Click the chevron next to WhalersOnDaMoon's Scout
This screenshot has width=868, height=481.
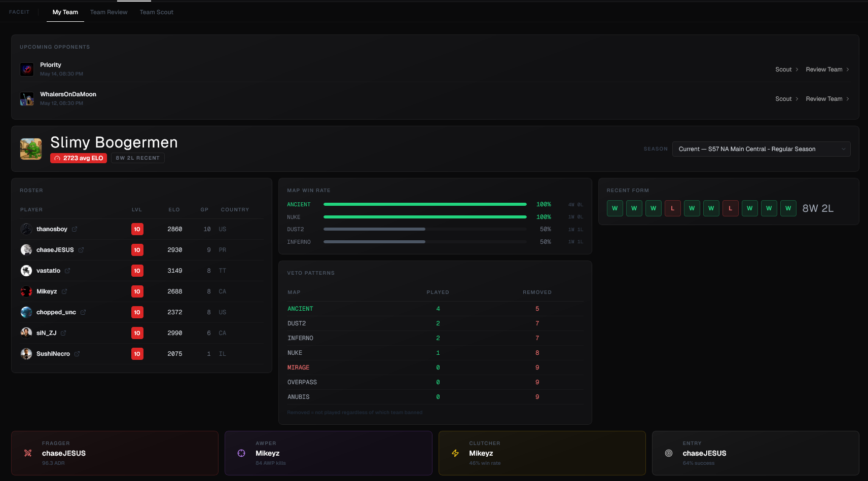click(x=797, y=99)
